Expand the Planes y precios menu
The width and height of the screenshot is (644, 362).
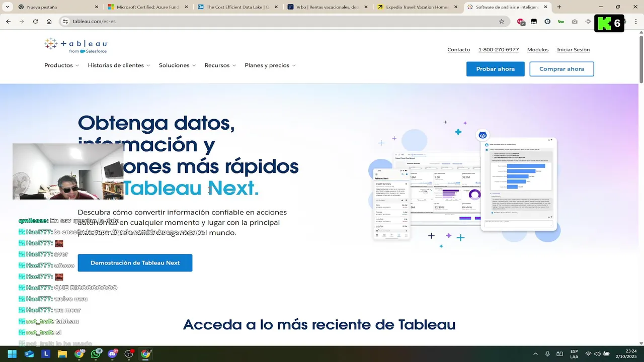[270, 65]
